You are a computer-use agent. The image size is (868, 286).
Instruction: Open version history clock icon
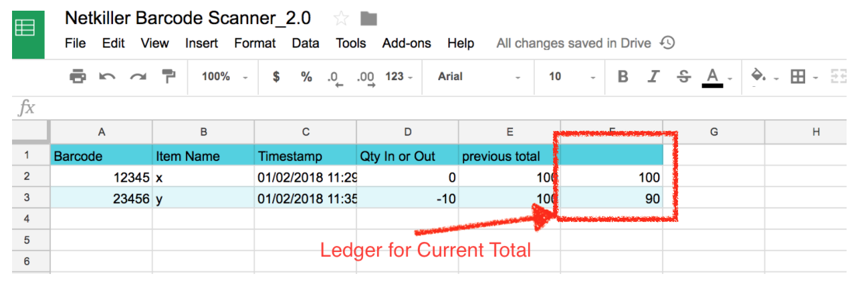(x=667, y=43)
